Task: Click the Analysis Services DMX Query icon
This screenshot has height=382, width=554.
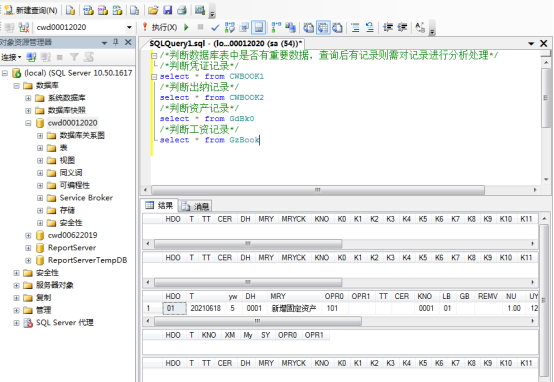Action: point(102,10)
